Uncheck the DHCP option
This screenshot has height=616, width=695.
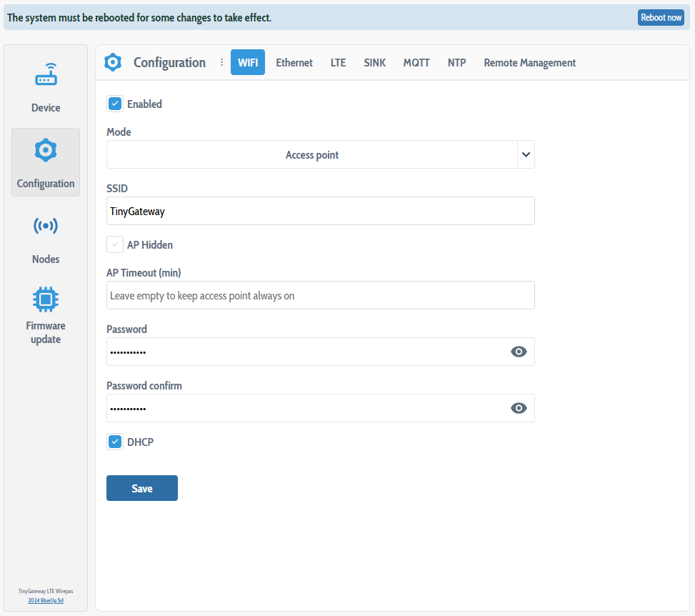coord(115,442)
